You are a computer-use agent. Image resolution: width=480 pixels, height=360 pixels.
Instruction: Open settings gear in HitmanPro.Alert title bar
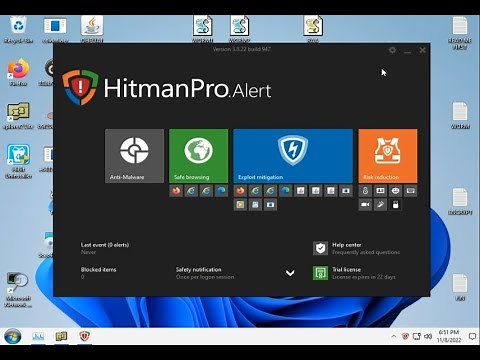click(392, 50)
